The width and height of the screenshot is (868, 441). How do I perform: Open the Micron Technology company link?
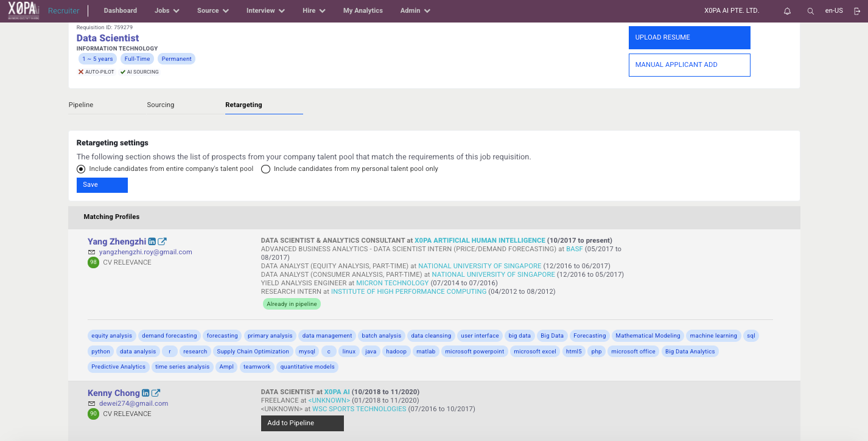coord(393,283)
